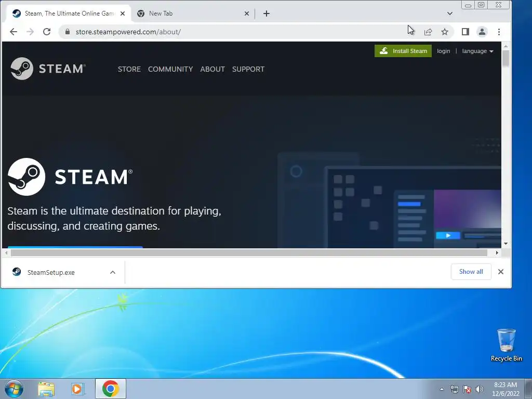Open the COMMUNITY menu item
The image size is (532, 399).
coord(170,69)
